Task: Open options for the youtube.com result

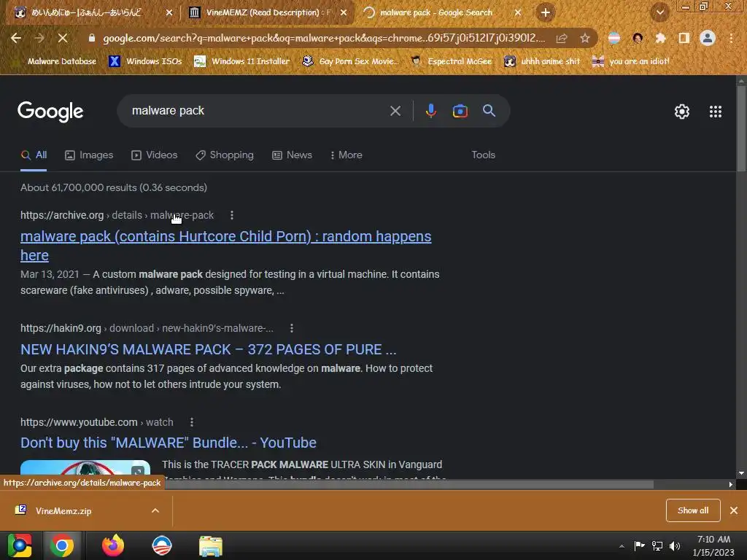Action: [x=192, y=422]
